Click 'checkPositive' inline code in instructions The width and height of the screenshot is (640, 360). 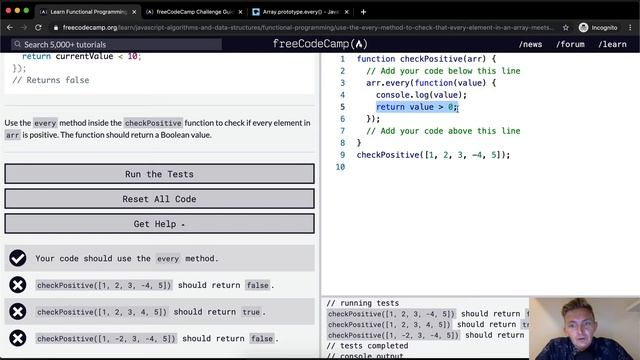[x=153, y=123]
